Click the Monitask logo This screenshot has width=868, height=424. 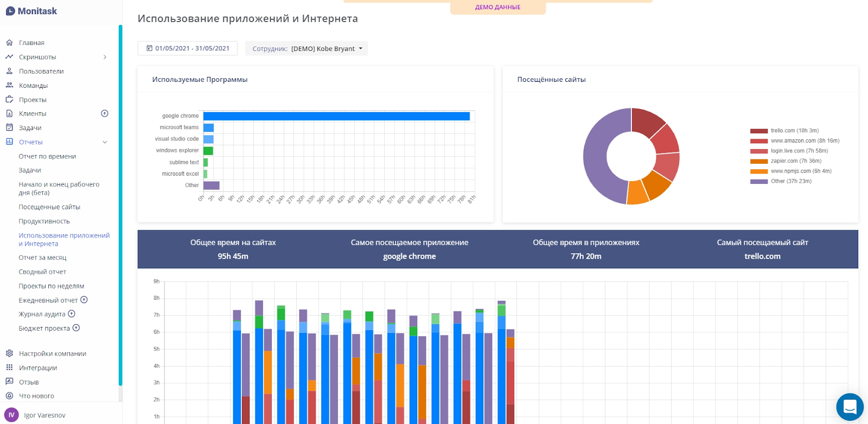click(31, 11)
